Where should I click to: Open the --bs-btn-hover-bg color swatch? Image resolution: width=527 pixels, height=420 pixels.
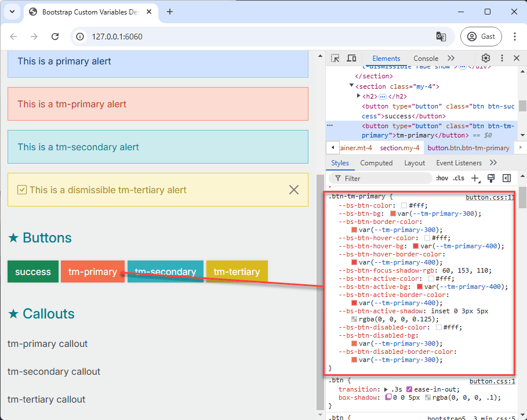[x=416, y=246]
